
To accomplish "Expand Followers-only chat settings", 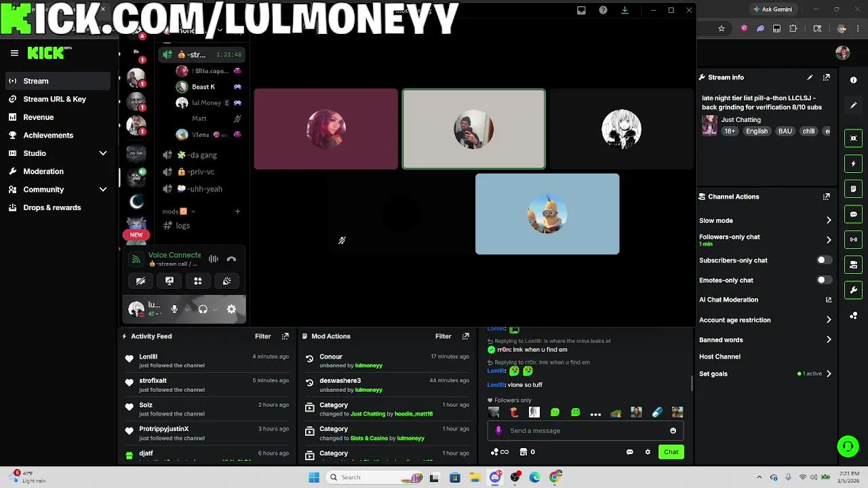I will coord(829,240).
